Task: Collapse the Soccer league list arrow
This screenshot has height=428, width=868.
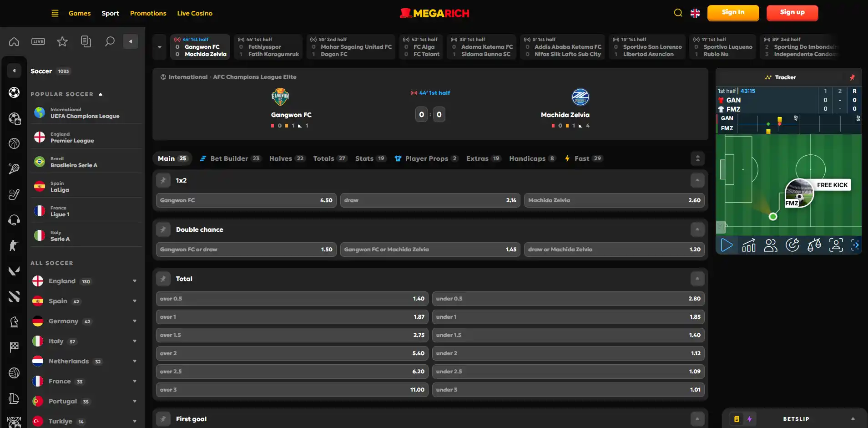Action: [x=14, y=71]
